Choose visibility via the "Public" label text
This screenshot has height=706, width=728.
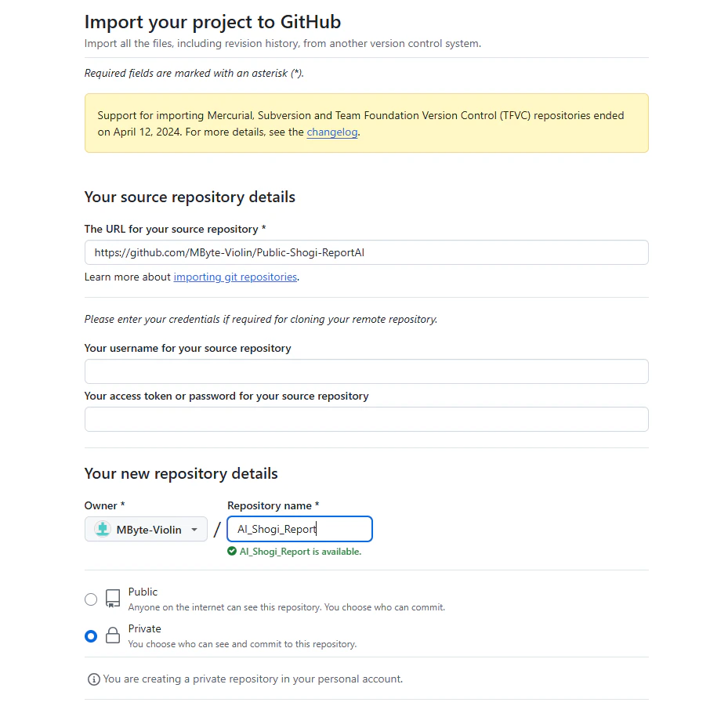(143, 592)
